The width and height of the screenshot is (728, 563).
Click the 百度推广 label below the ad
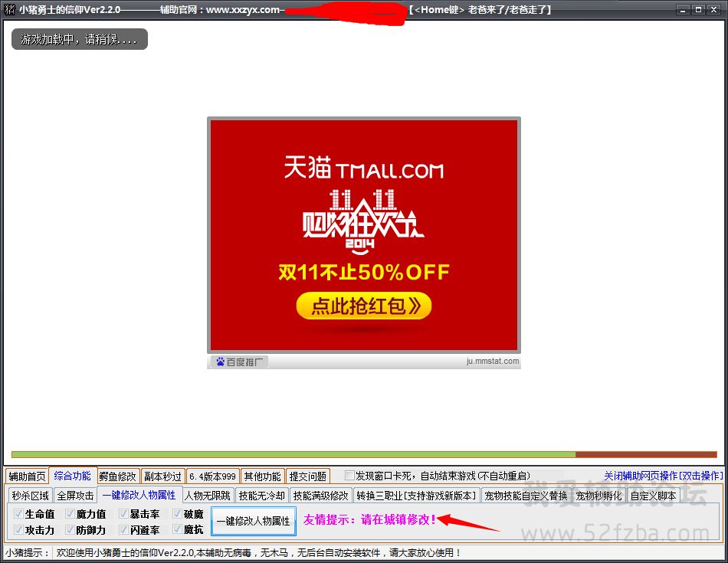coord(240,362)
